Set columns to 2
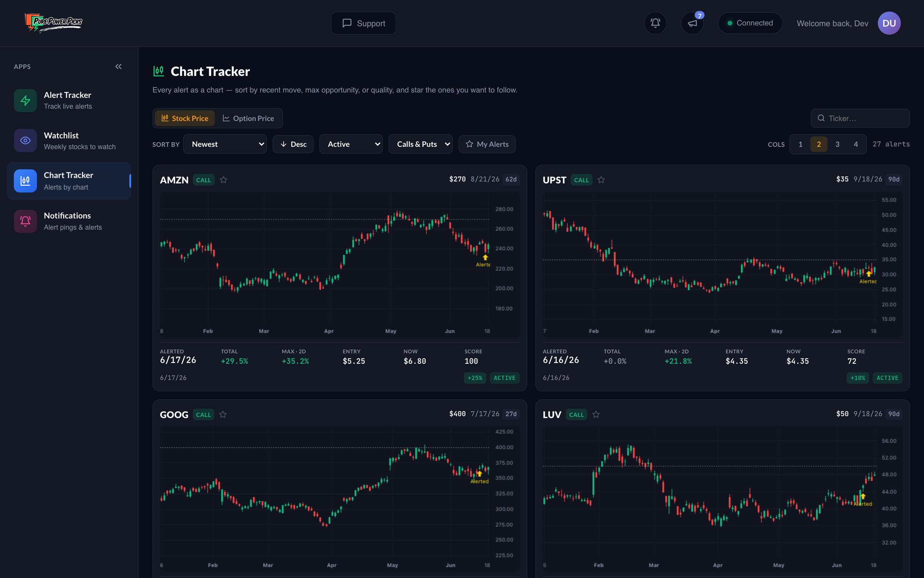Image resolution: width=924 pixels, height=578 pixels. click(x=819, y=144)
